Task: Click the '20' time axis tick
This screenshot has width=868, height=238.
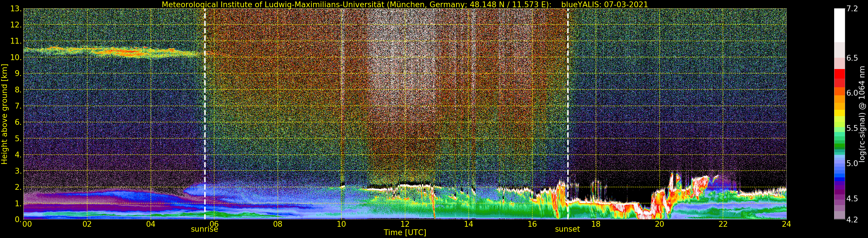Action: (659, 224)
